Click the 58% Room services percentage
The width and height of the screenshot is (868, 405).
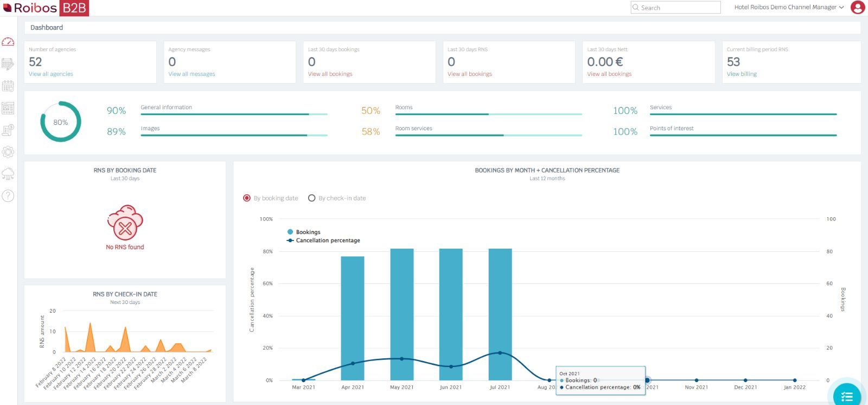(371, 132)
